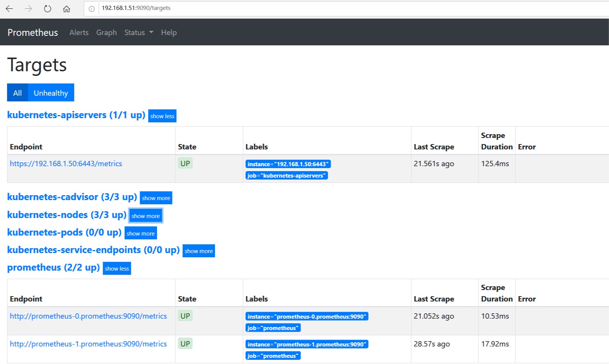
Task: Collapse prometheus group with show less
Action: pyautogui.click(x=117, y=268)
